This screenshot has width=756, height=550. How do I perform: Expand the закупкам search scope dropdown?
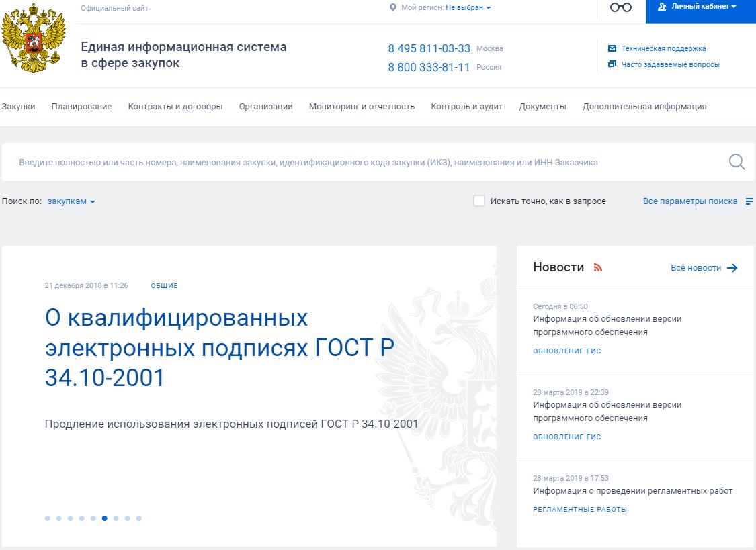pos(71,201)
